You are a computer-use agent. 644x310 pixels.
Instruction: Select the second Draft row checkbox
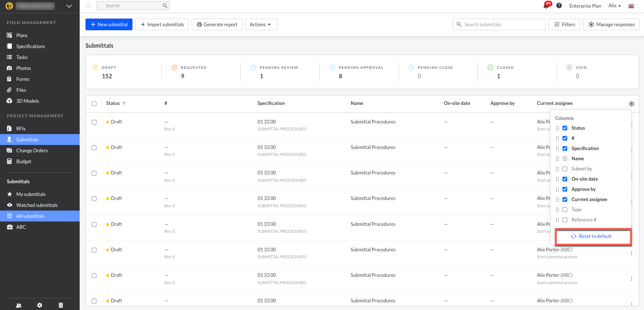tap(94, 148)
